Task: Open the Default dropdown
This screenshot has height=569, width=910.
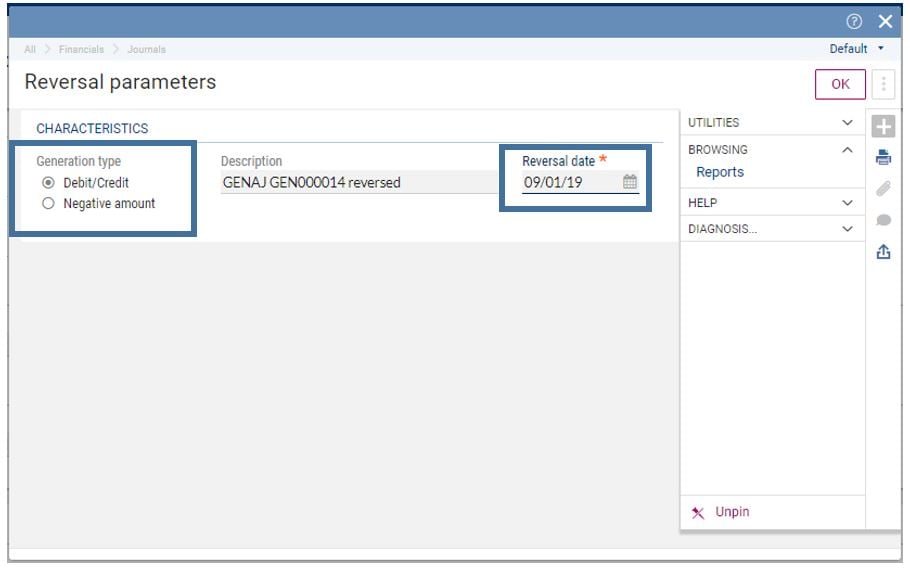Action: pos(857,49)
